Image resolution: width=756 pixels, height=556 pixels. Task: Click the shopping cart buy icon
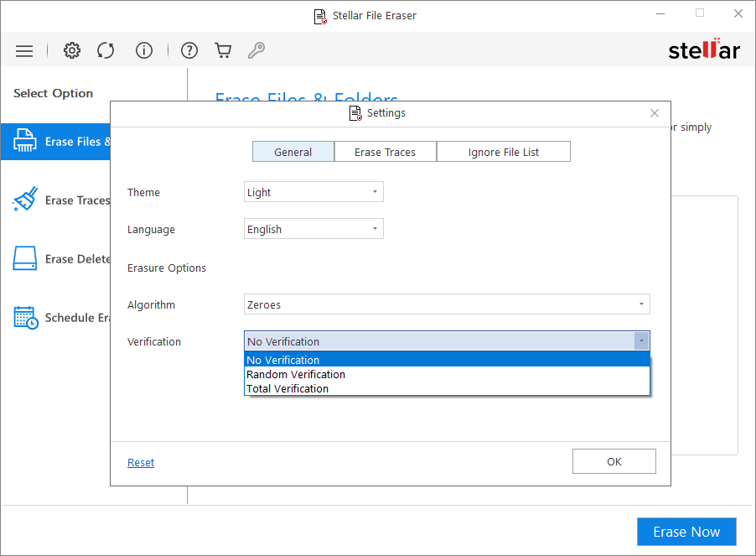point(223,50)
